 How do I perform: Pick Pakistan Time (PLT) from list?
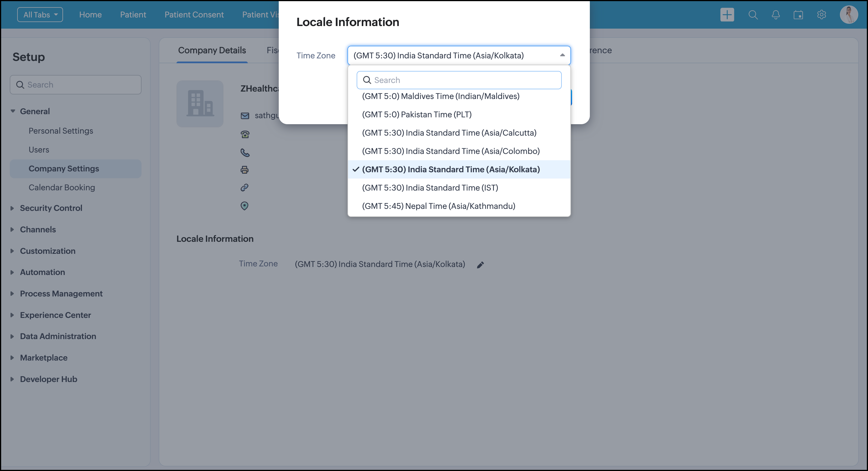pyautogui.click(x=417, y=114)
